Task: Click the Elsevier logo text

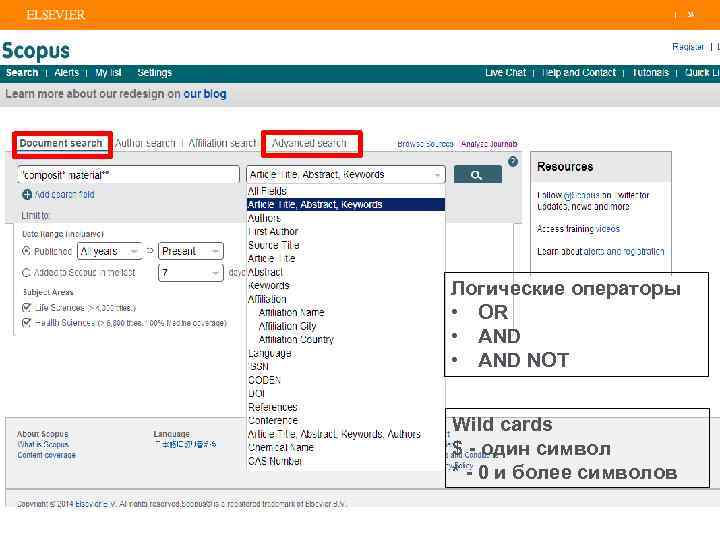Action: point(56,15)
